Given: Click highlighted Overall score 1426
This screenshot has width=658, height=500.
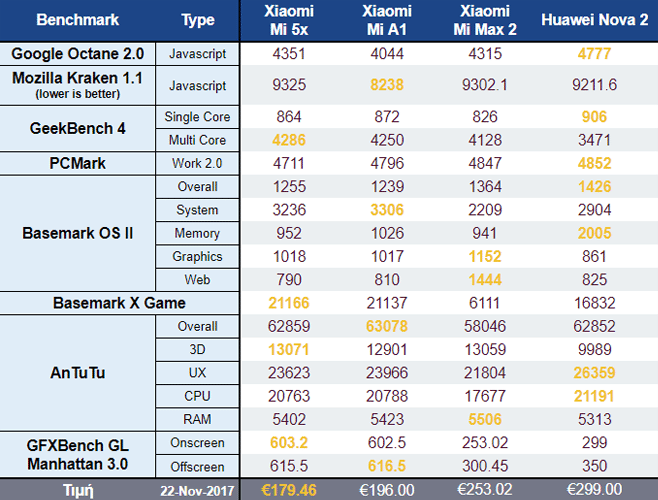Looking at the screenshot, I should pos(594,187).
